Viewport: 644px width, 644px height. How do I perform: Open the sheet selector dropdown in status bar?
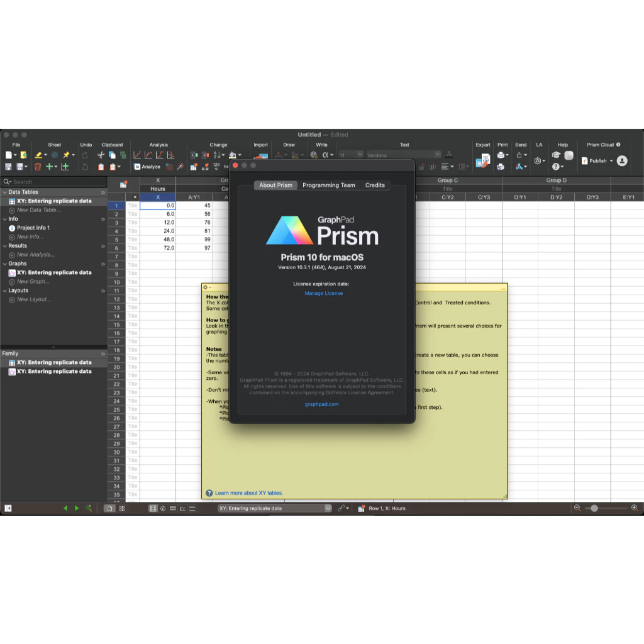pos(328,508)
